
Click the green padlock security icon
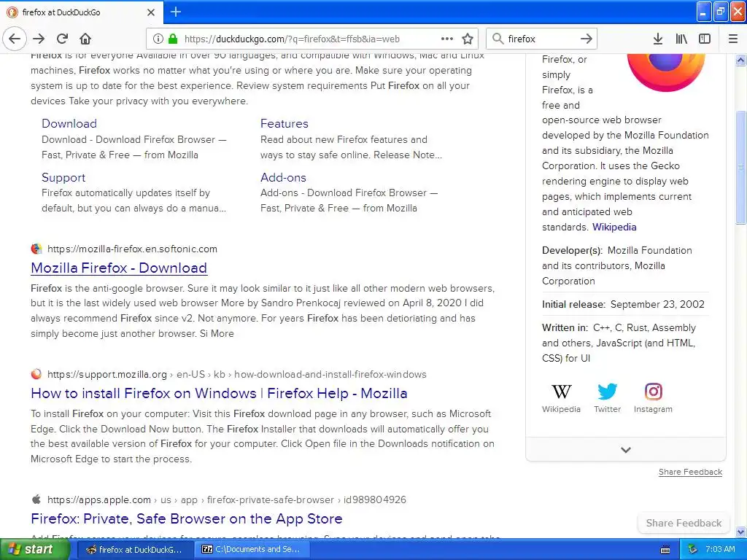coord(173,39)
